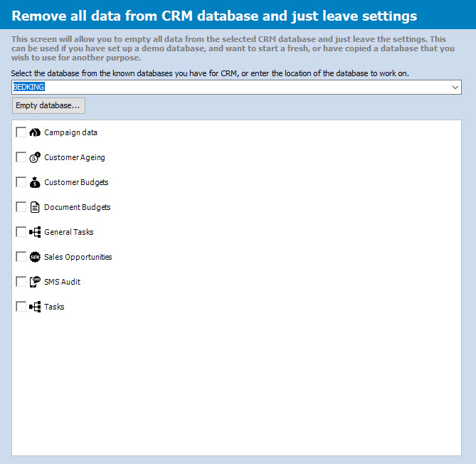Enable the Customer Ageing checkbox
The width and height of the screenshot is (476, 464).
pos(21,157)
